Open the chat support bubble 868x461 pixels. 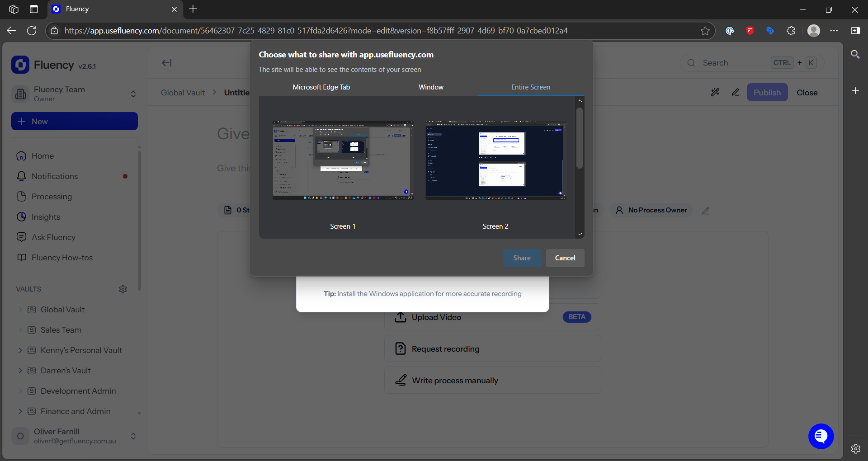coord(821,436)
